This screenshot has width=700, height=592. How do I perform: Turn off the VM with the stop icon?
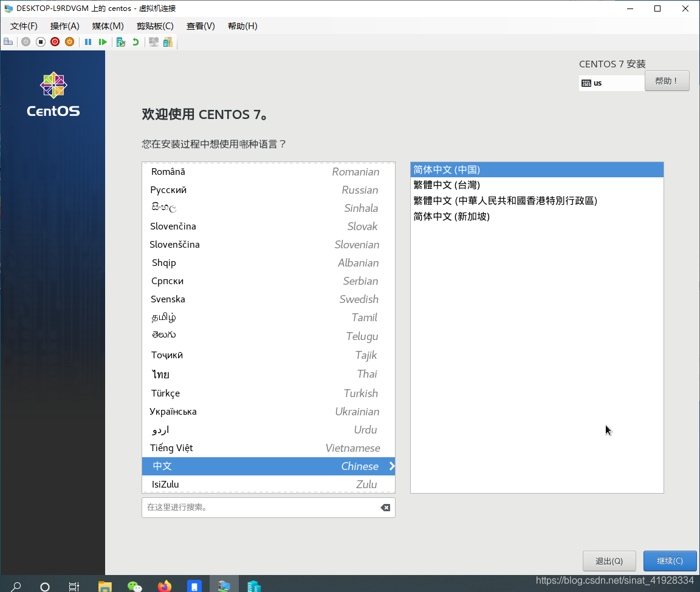coord(41,42)
